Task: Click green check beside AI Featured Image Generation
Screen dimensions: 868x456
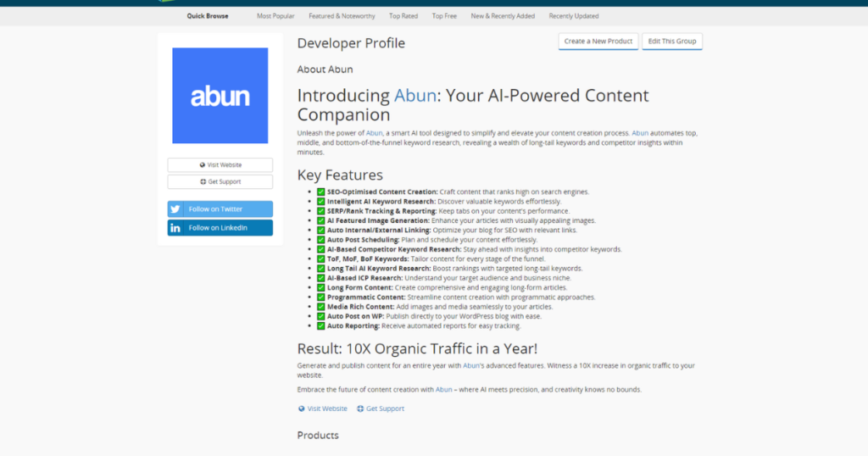Action: (x=320, y=221)
